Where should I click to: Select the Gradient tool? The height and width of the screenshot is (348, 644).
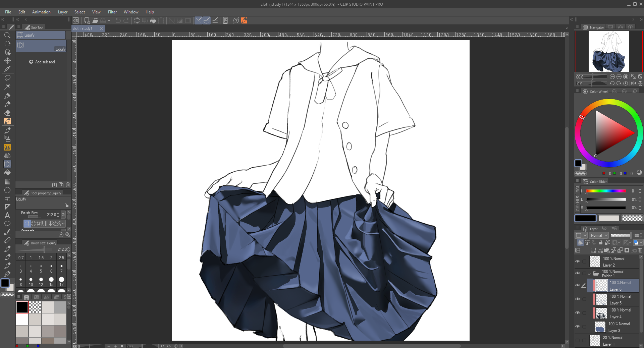[x=7, y=182]
